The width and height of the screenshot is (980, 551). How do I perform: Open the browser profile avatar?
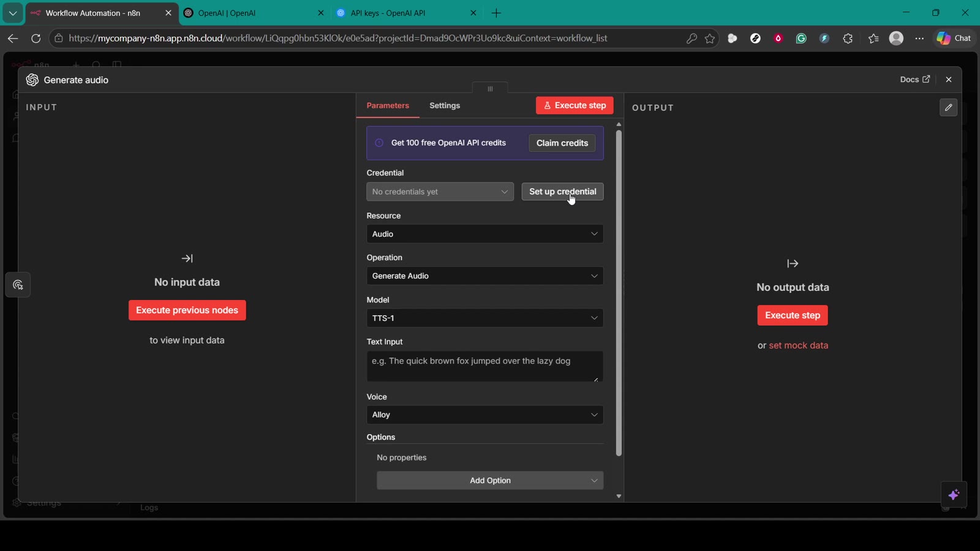tap(896, 39)
